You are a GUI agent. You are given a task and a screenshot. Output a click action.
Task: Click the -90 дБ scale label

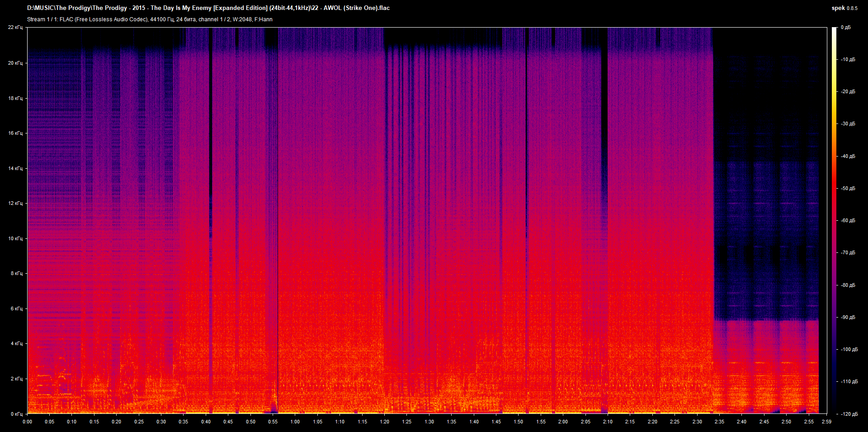pos(848,317)
